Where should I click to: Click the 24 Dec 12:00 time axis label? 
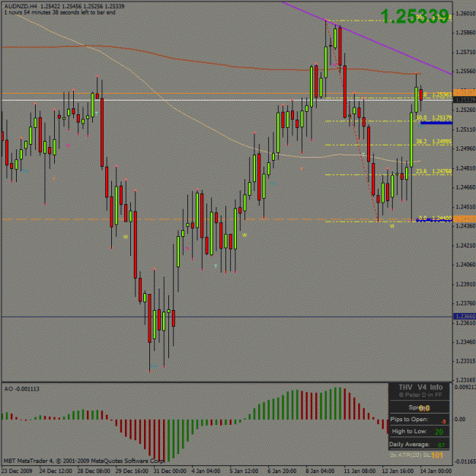[x=56, y=471]
